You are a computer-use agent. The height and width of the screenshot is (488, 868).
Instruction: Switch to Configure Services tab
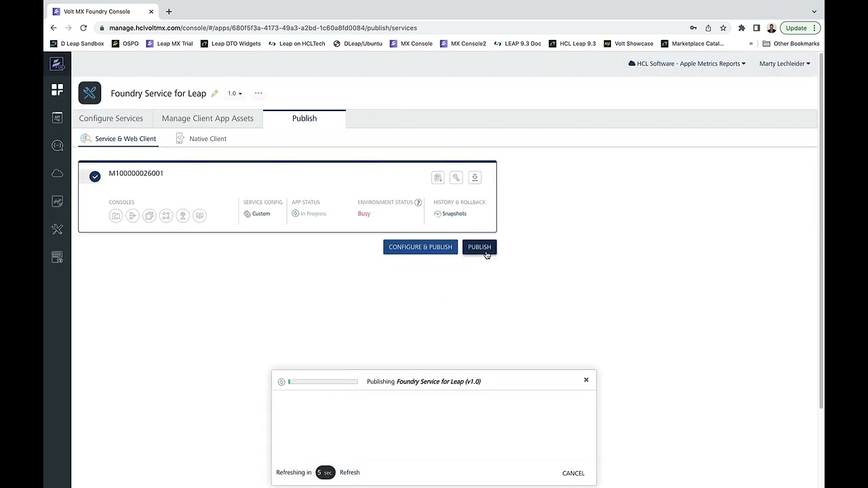111,119
